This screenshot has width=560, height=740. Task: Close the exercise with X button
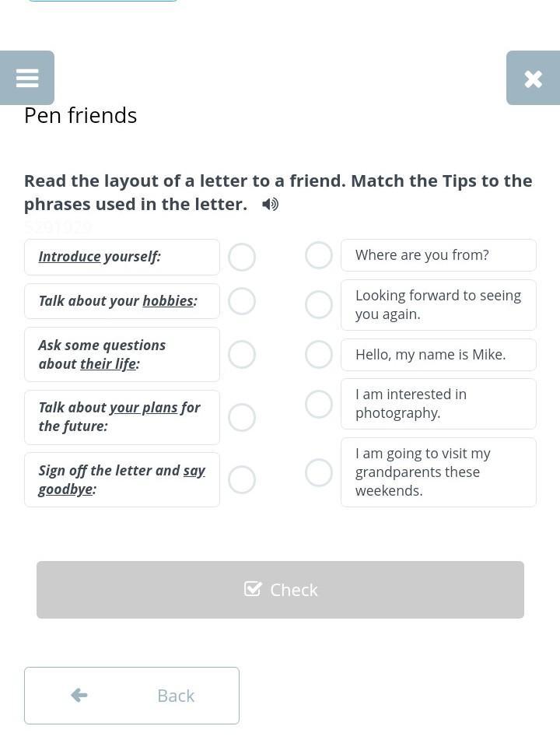(533, 78)
